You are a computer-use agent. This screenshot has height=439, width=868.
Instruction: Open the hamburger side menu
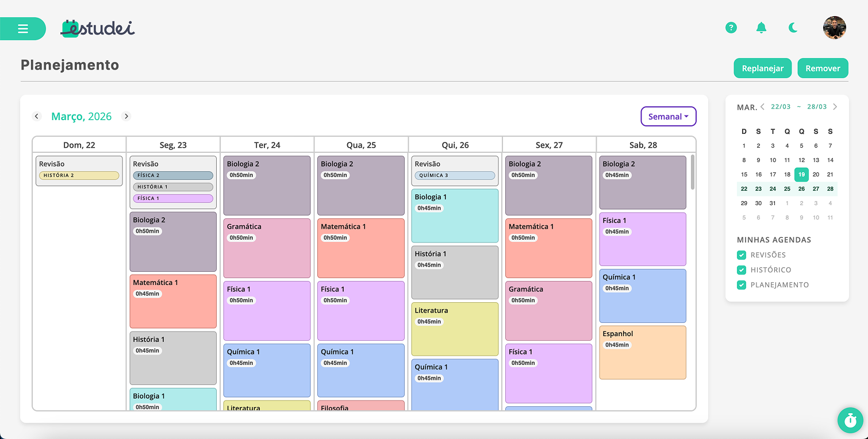coord(23,29)
